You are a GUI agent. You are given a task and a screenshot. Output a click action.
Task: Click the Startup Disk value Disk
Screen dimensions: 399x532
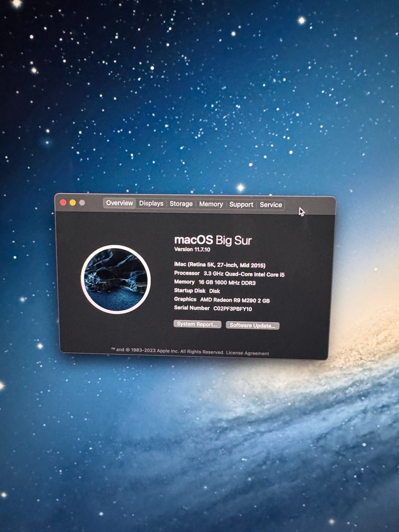[214, 291]
